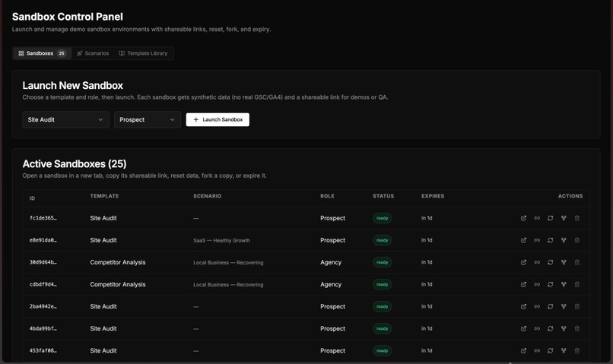Click the Launch Sandbox button

pyautogui.click(x=218, y=119)
